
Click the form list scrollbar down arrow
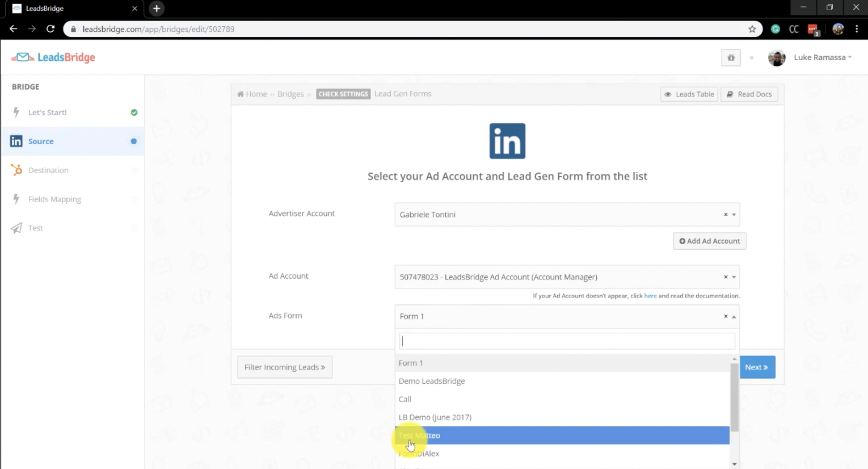734,464
